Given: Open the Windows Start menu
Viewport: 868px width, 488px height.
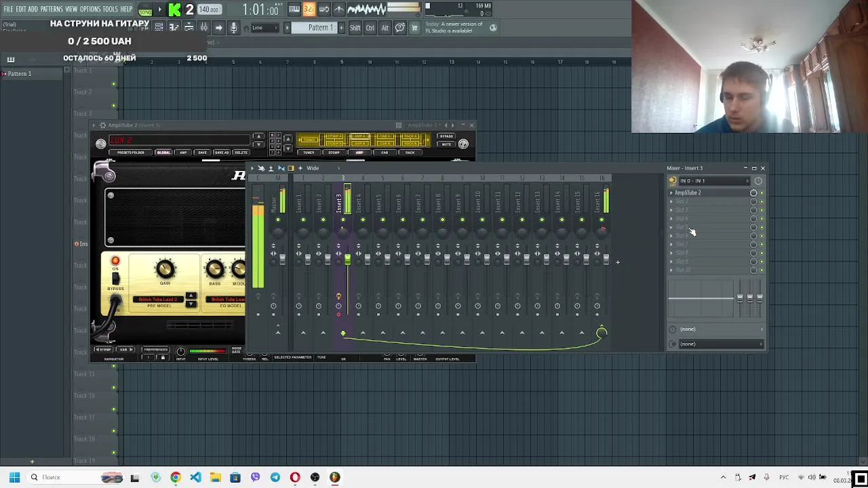Looking at the screenshot, I should (14, 477).
